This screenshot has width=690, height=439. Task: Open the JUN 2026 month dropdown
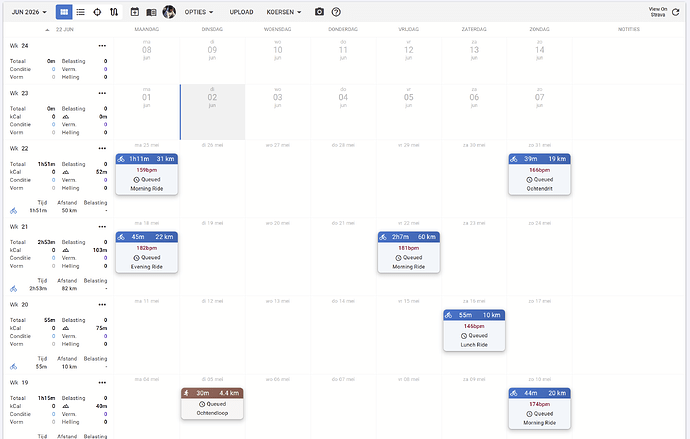tap(29, 12)
